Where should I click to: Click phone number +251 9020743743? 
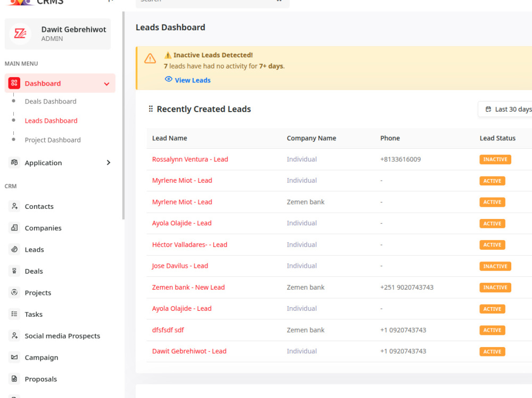point(407,287)
